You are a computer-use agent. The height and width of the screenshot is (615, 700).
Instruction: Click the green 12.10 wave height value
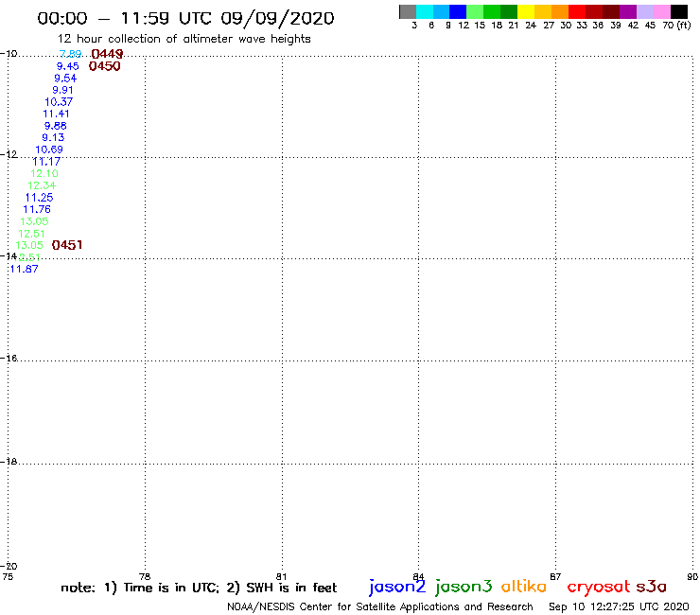click(x=44, y=173)
